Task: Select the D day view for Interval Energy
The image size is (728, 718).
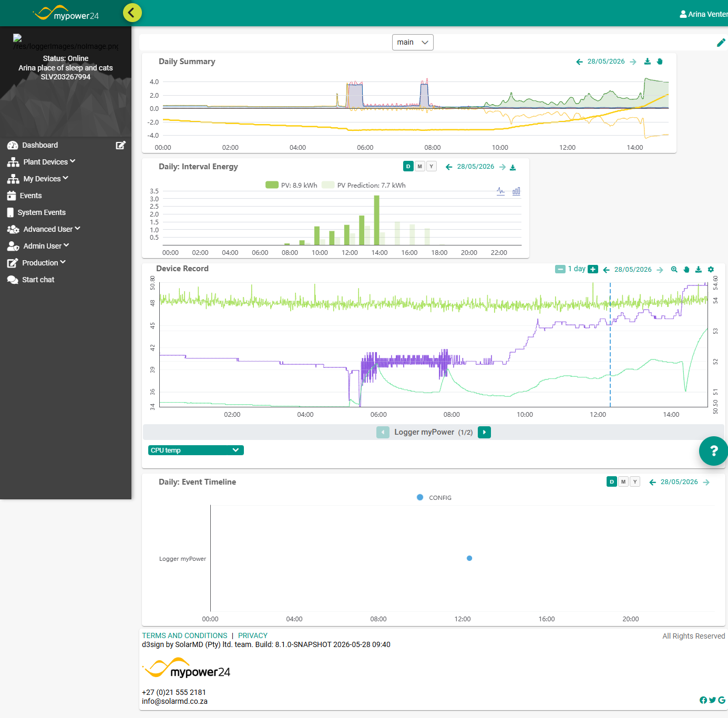Action: coord(408,166)
